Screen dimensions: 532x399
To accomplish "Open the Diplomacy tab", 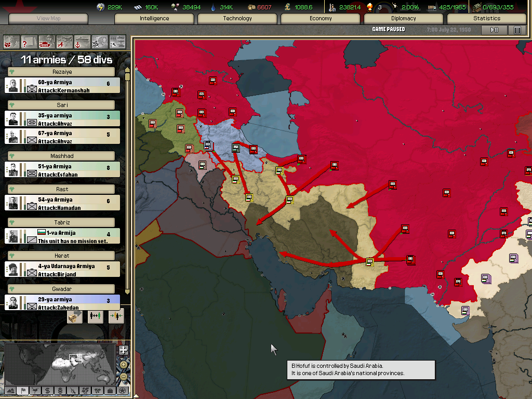I will pos(403,19).
